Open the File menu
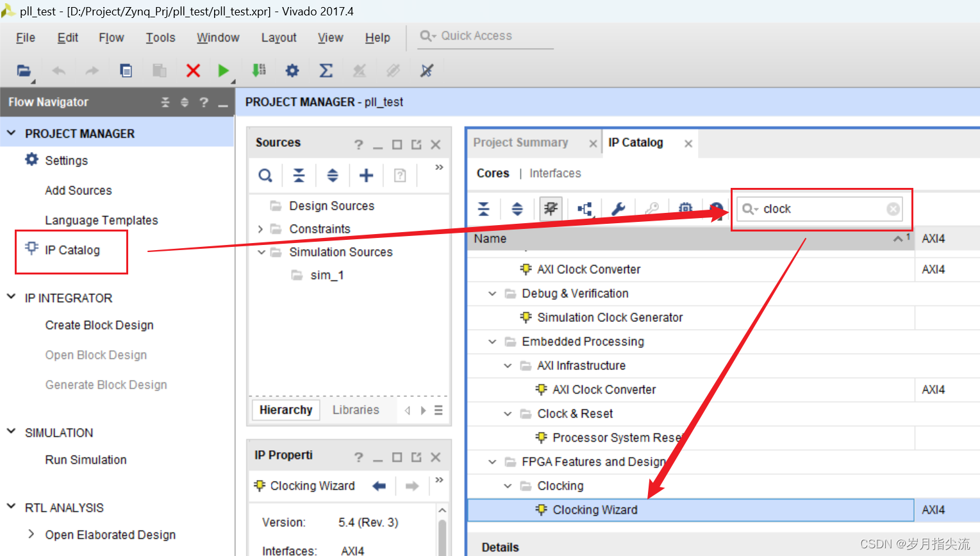Image resolution: width=980 pixels, height=556 pixels. tap(26, 38)
